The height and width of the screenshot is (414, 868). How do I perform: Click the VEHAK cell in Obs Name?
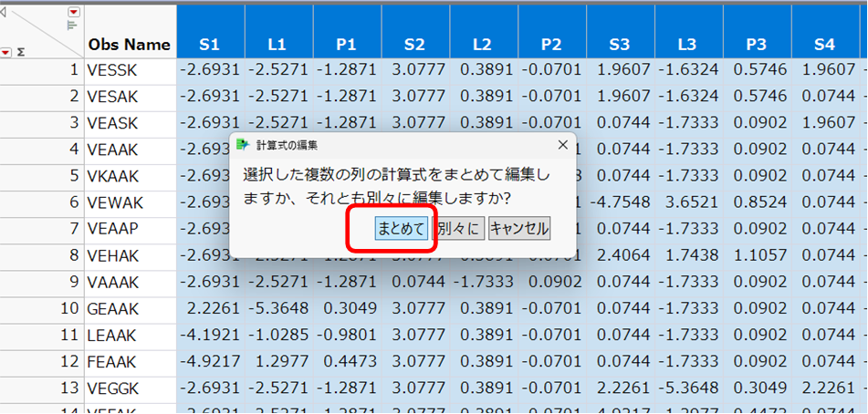click(131, 256)
